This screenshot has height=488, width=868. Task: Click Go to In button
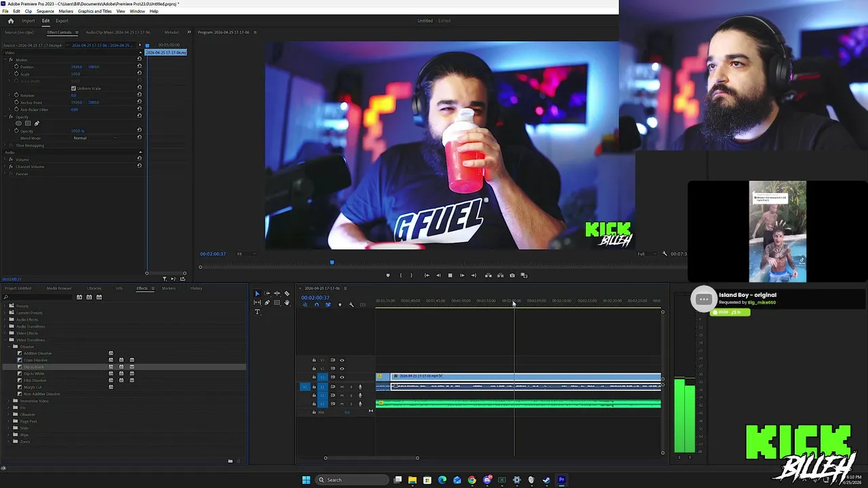point(427,275)
